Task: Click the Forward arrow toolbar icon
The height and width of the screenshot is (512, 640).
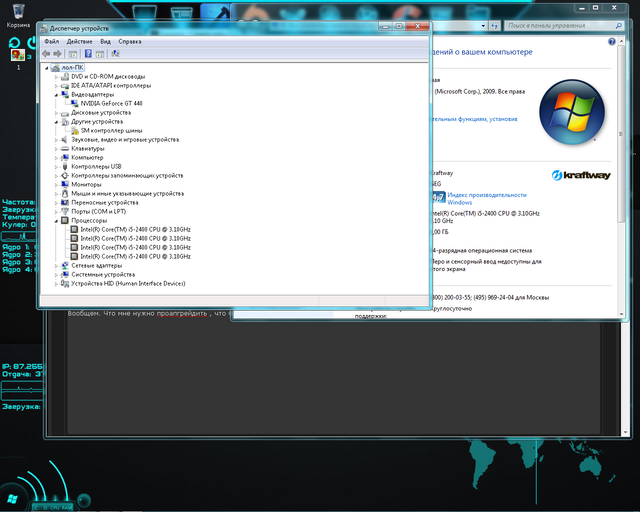Action: pyautogui.click(x=58, y=53)
